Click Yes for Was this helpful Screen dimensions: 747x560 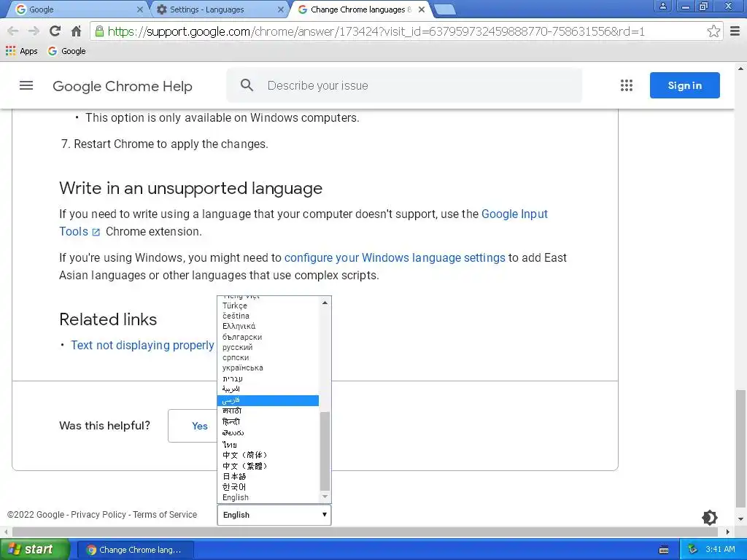click(x=199, y=426)
